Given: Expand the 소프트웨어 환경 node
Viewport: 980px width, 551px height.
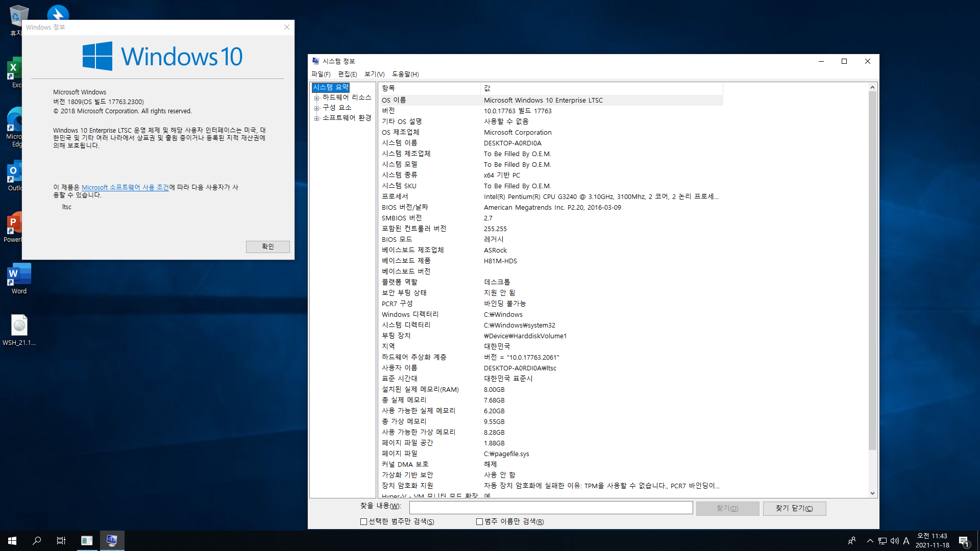Looking at the screenshot, I should (316, 118).
